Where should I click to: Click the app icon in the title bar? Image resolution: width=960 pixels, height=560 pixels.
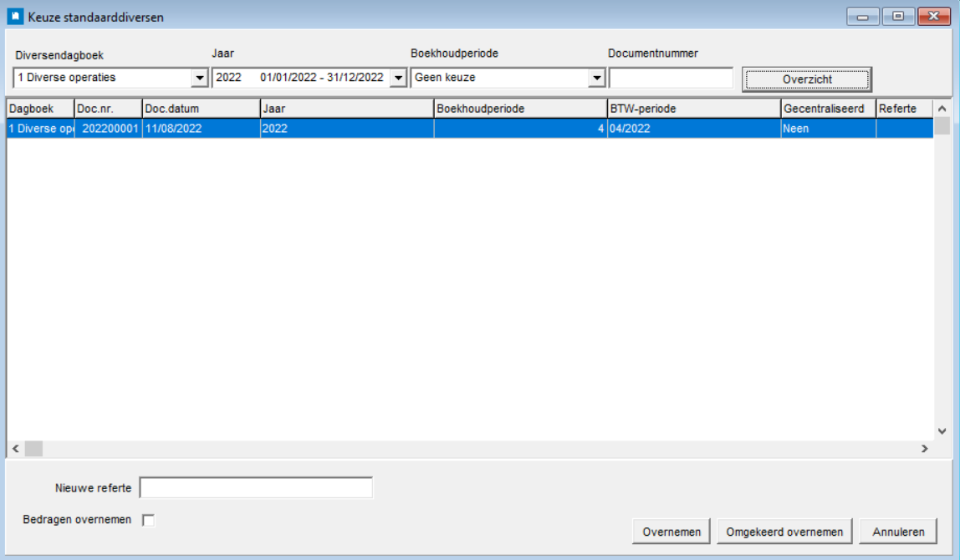[15, 17]
